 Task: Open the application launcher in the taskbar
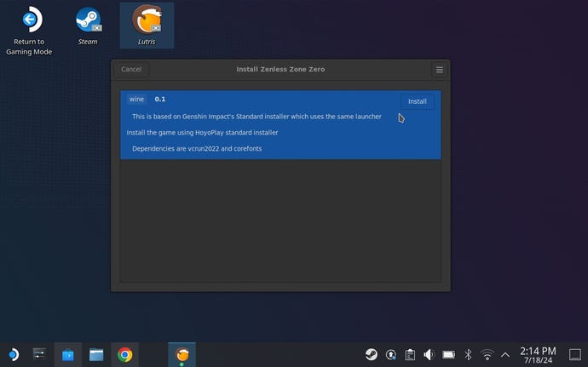[13, 354]
